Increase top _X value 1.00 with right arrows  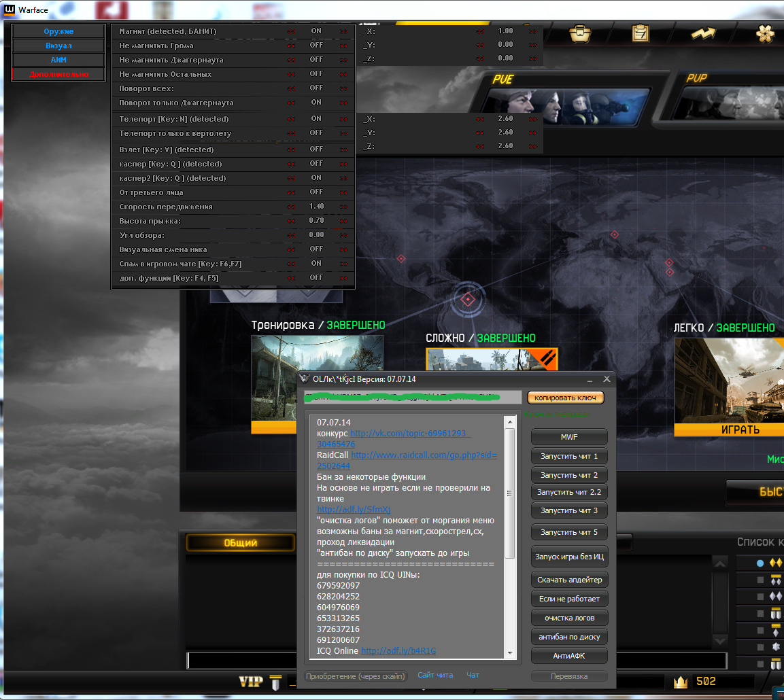pyautogui.click(x=532, y=31)
